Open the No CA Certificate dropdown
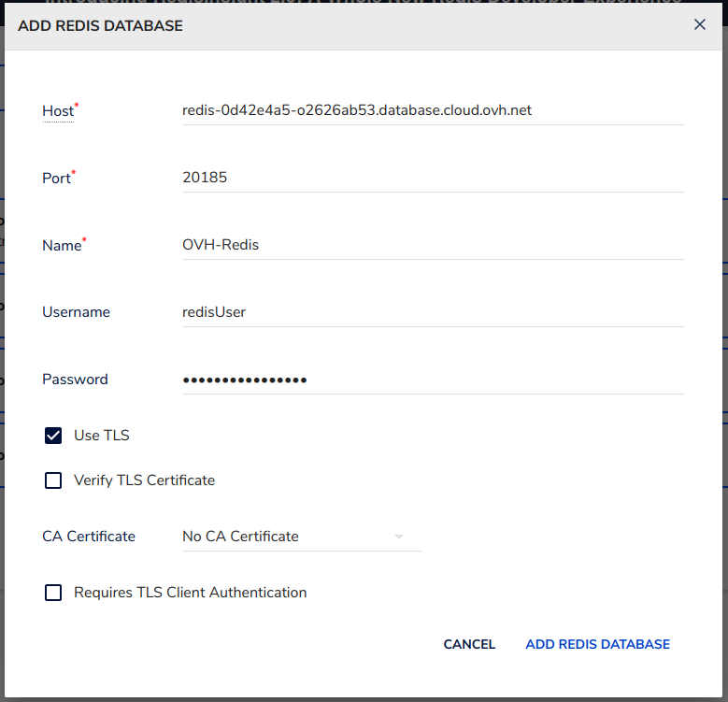728x702 pixels. coord(290,537)
